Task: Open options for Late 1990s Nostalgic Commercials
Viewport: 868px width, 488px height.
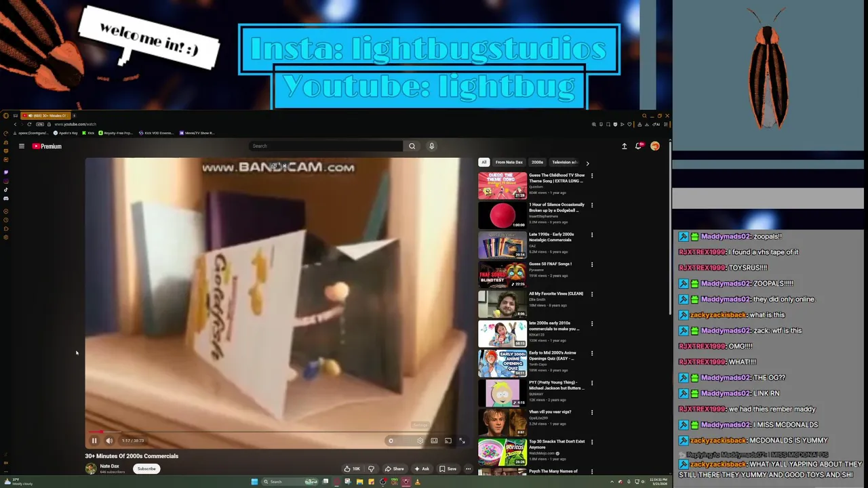Action: [x=592, y=235]
